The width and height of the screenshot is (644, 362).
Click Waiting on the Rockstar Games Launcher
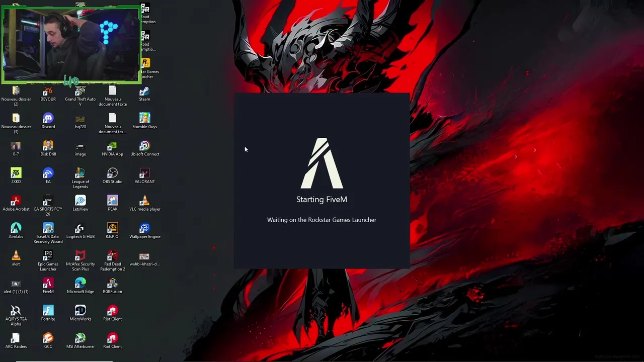[x=321, y=220]
